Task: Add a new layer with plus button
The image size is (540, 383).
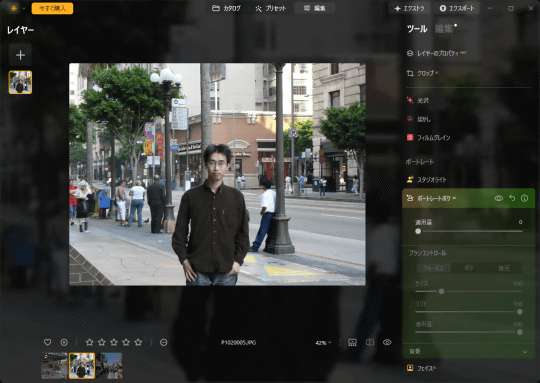Action: (20, 55)
